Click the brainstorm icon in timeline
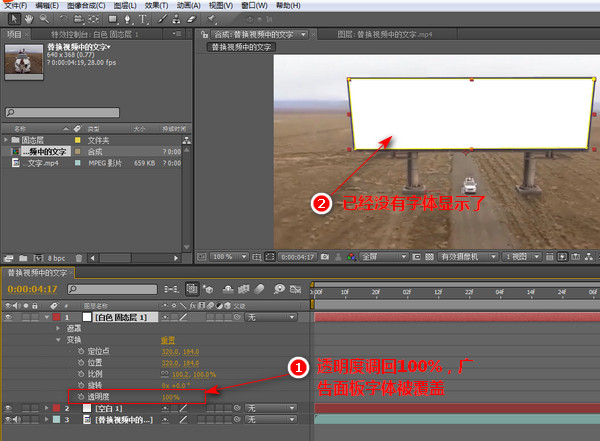 click(x=280, y=289)
